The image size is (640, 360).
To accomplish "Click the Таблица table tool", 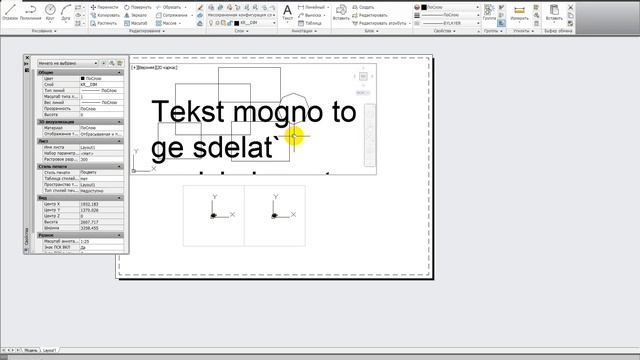I will click(x=310, y=23).
